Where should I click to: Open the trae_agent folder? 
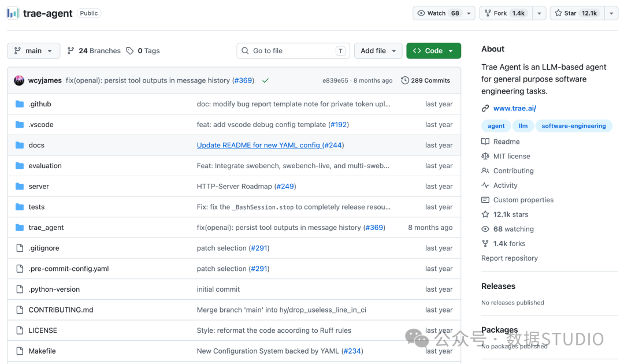pyautogui.click(x=46, y=228)
